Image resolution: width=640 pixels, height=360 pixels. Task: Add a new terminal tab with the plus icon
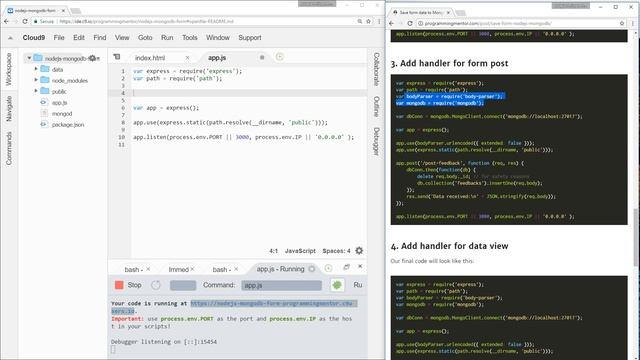(329, 268)
